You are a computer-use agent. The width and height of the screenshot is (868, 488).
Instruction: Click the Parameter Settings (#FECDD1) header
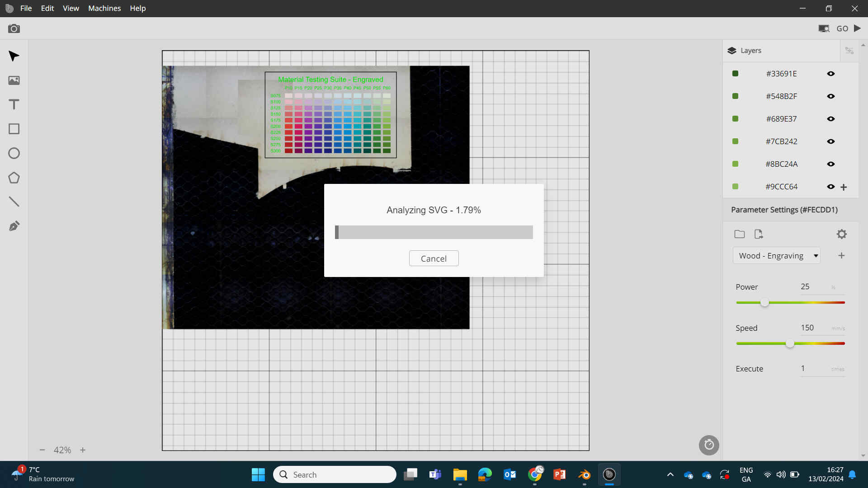[x=784, y=210]
